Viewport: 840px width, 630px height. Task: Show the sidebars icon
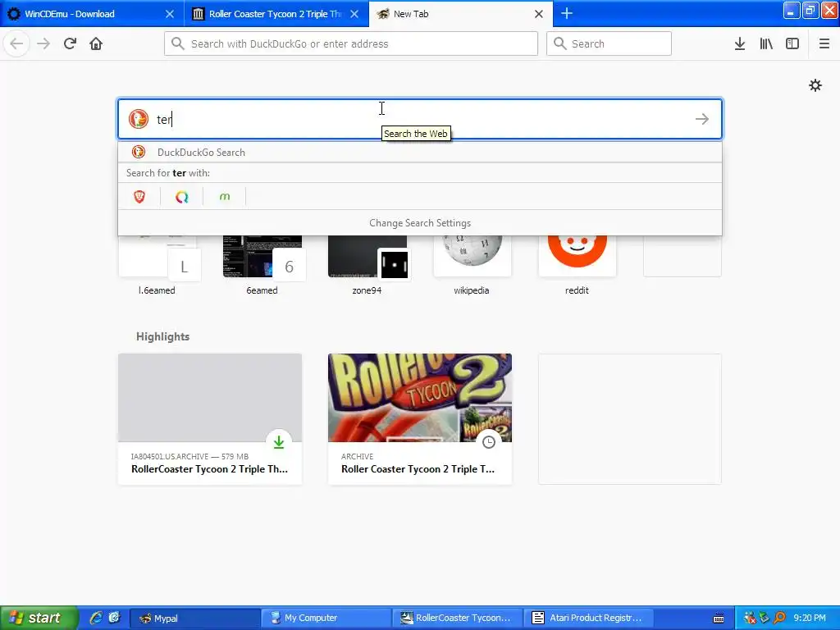792,43
